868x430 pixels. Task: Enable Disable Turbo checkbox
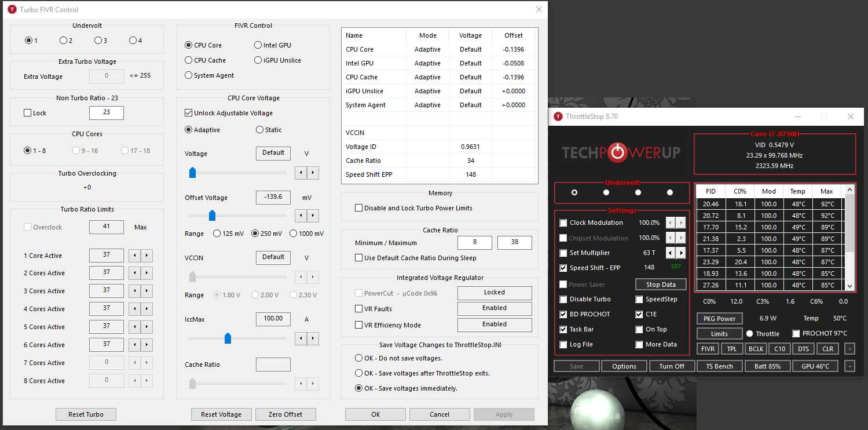point(563,299)
